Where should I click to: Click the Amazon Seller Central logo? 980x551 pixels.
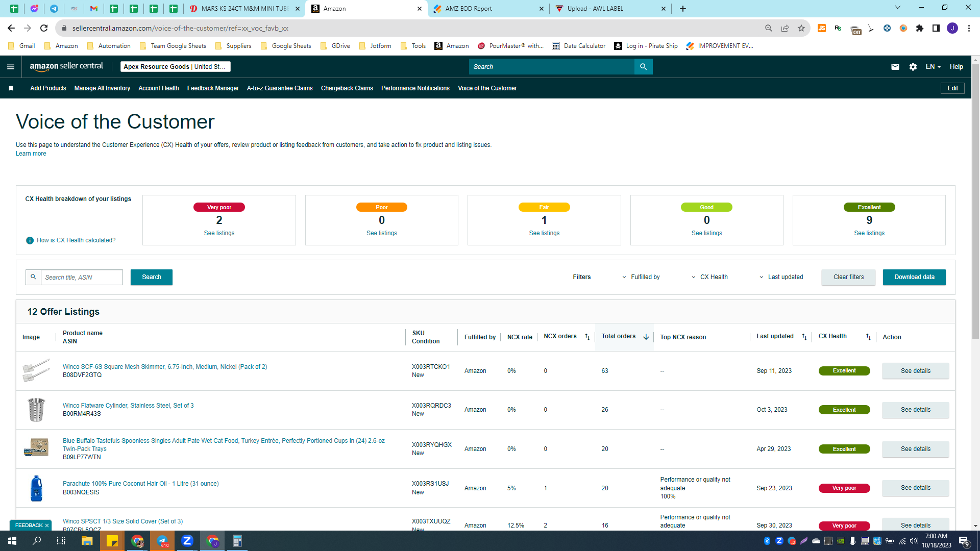[x=66, y=66]
